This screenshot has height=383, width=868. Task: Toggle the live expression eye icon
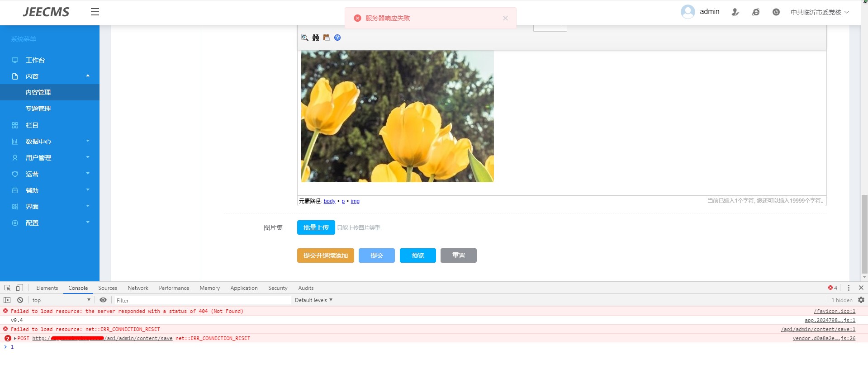click(x=103, y=300)
